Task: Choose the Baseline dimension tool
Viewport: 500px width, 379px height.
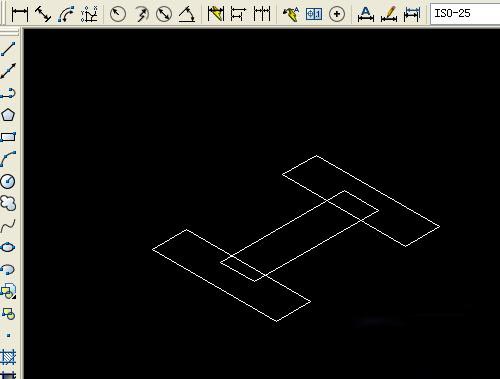Action: point(239,14)
